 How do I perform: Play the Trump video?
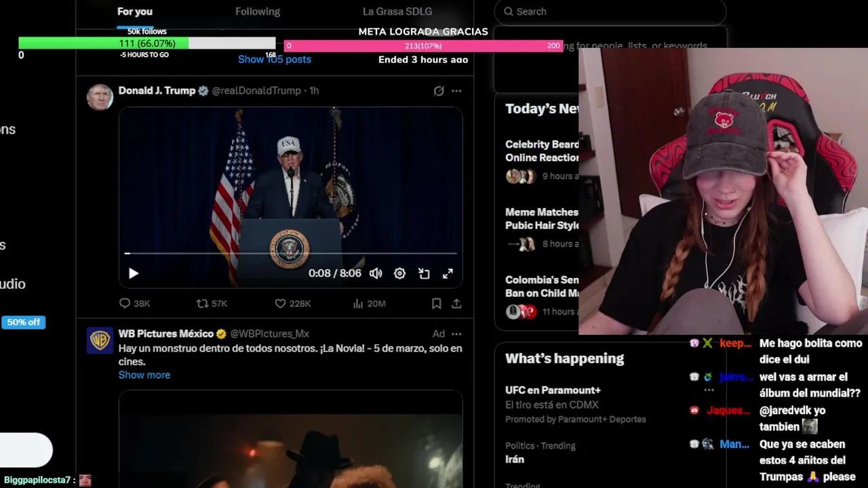[134, 274]
